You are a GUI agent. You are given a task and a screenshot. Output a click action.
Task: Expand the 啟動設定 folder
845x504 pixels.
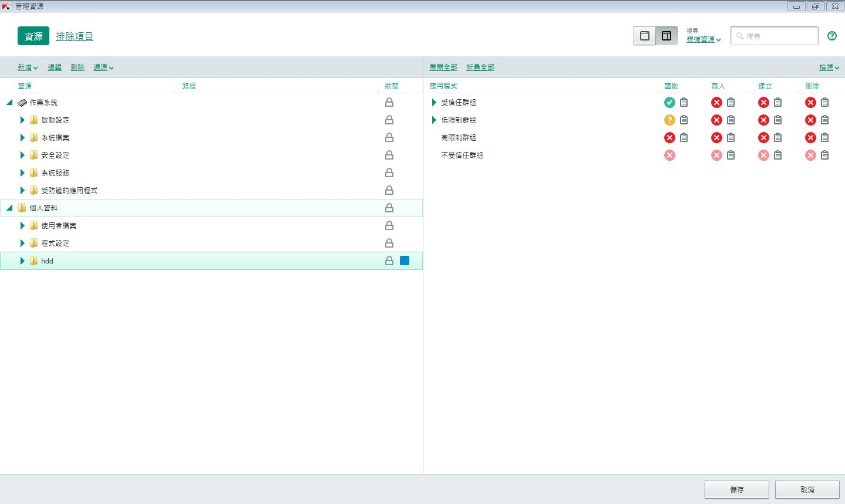tap(22, 120)
